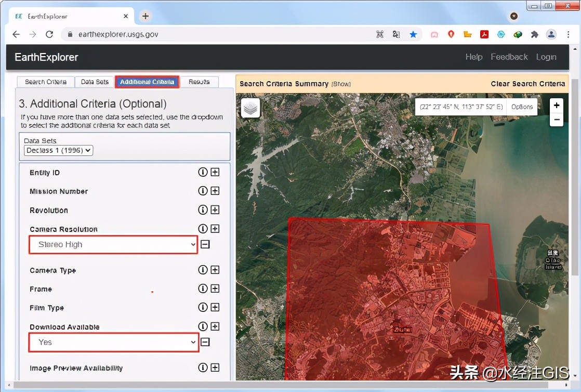Click the Adobe PDF extension icon
Image resolution: width=581 pixels, height=392 pixels.
(484, 34)
